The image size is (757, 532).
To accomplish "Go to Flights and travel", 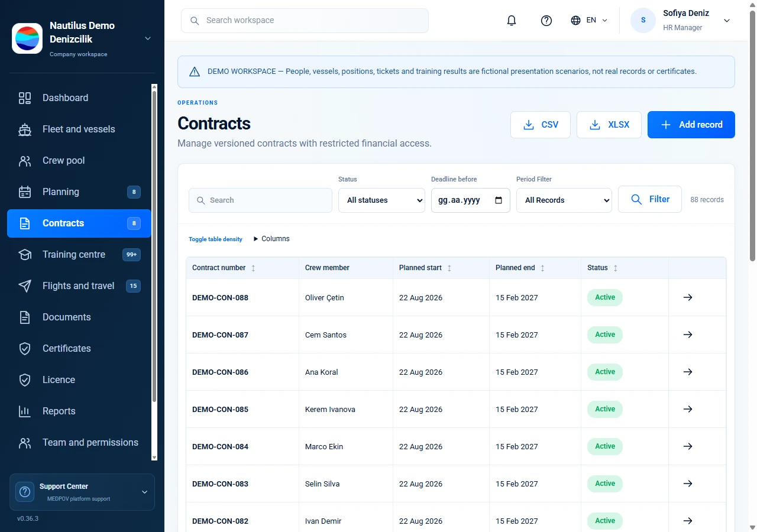I will (x=79, y=286).
